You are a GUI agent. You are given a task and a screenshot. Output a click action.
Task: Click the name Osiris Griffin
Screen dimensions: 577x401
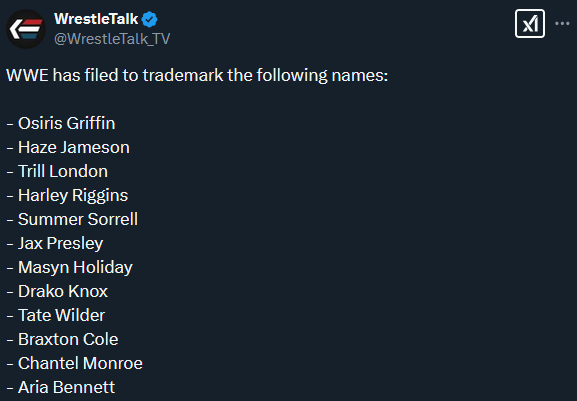tap(67, 123)
